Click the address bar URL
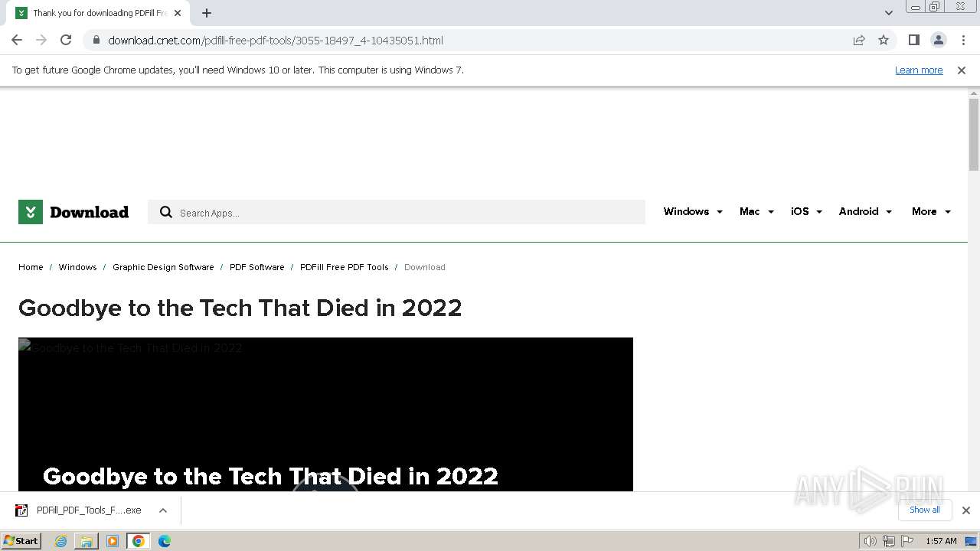980x551 pixels. point(276,41)
